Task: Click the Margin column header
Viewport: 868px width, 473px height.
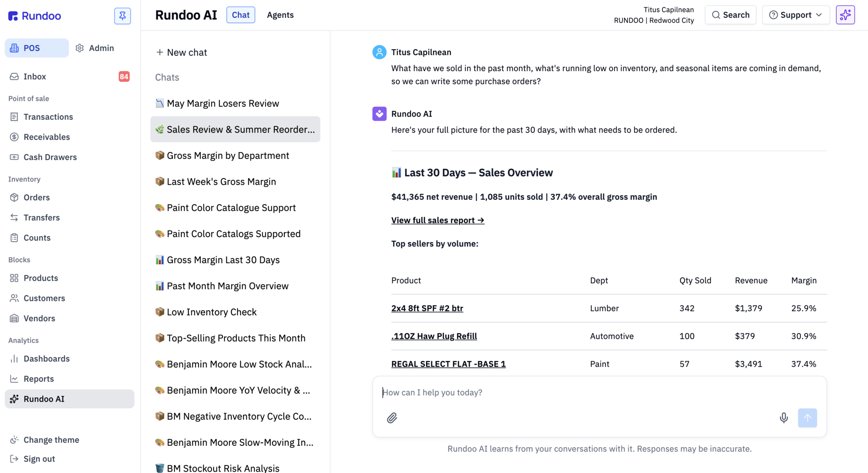Action: pyautogui.click(x=804, y=280)
